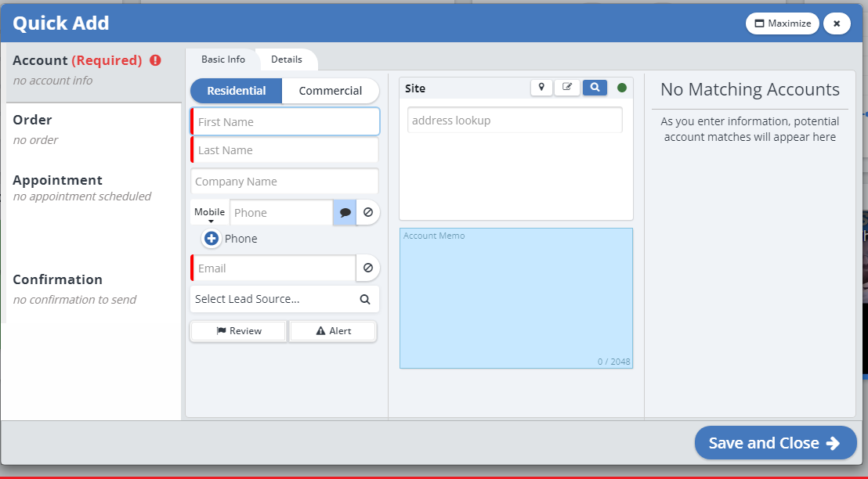Click the block icon next to Email field
The height and width of the screenshot is (479, 868).
coord(368,268)
